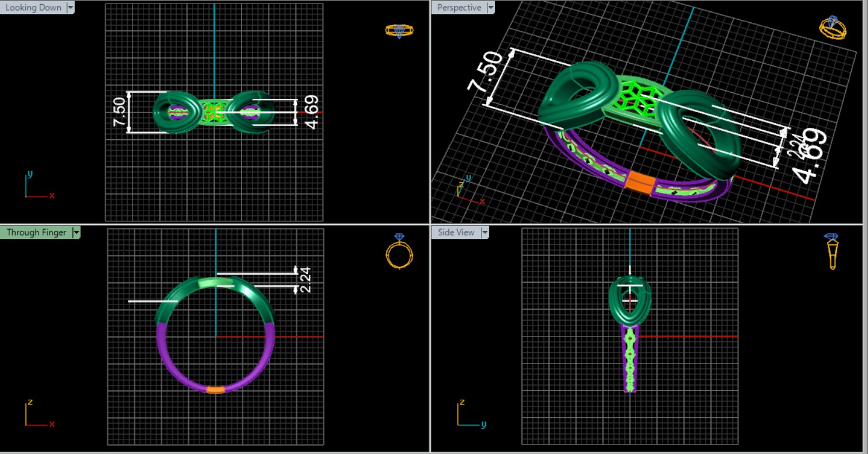868x454 pixels.
Task: Click the Side View viewport title
Action: click(x=456, y=233)
